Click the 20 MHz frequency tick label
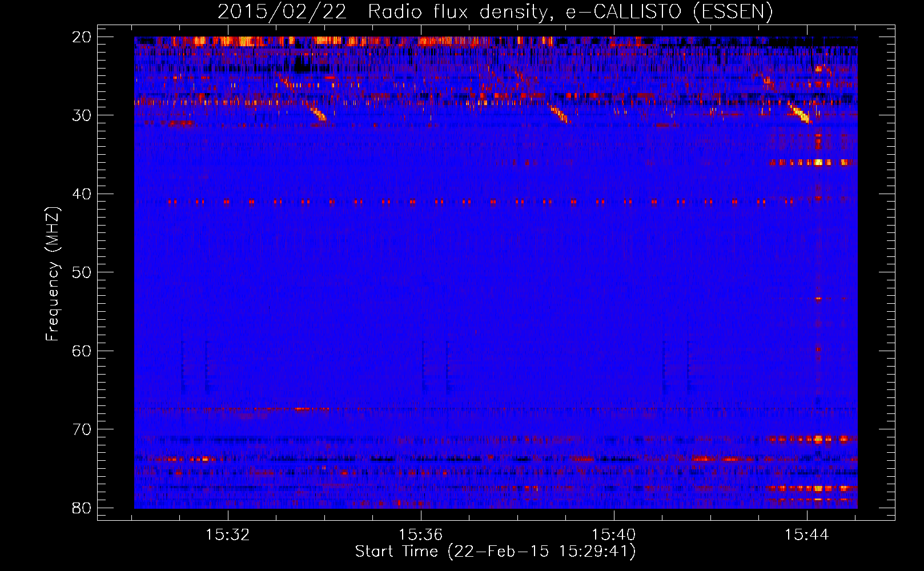Viewport: 924px width, 571px height. [82, 37]
